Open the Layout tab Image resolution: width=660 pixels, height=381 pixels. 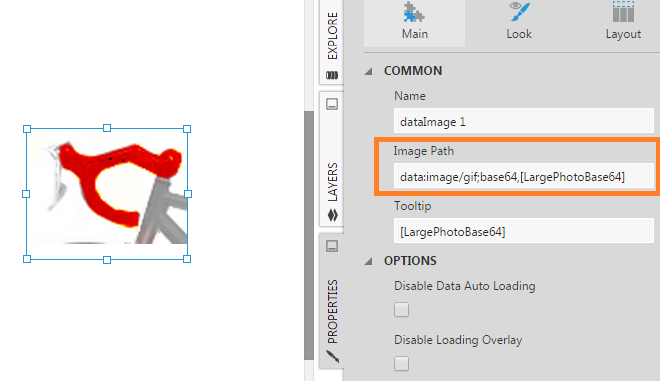tap(623, 22)
